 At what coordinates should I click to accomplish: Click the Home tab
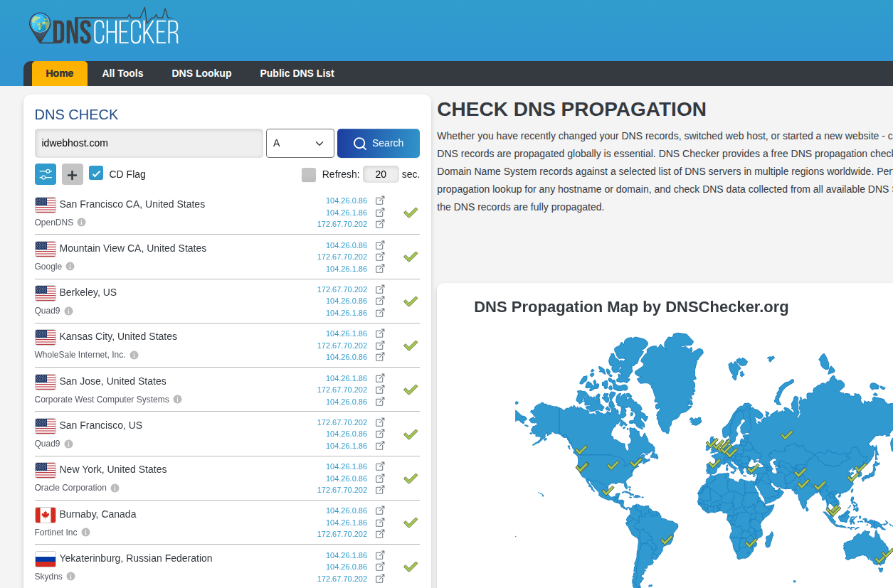pos(60,73)
